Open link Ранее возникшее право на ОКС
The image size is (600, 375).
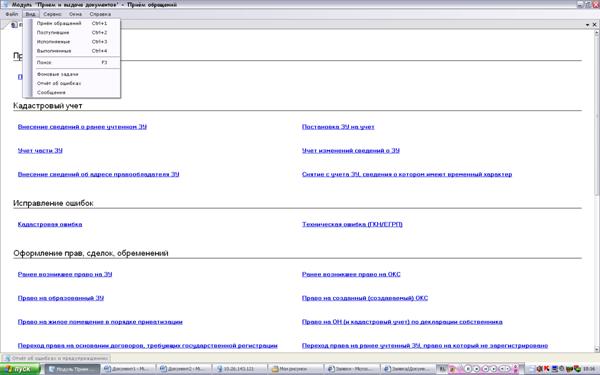tap(351, 274)
